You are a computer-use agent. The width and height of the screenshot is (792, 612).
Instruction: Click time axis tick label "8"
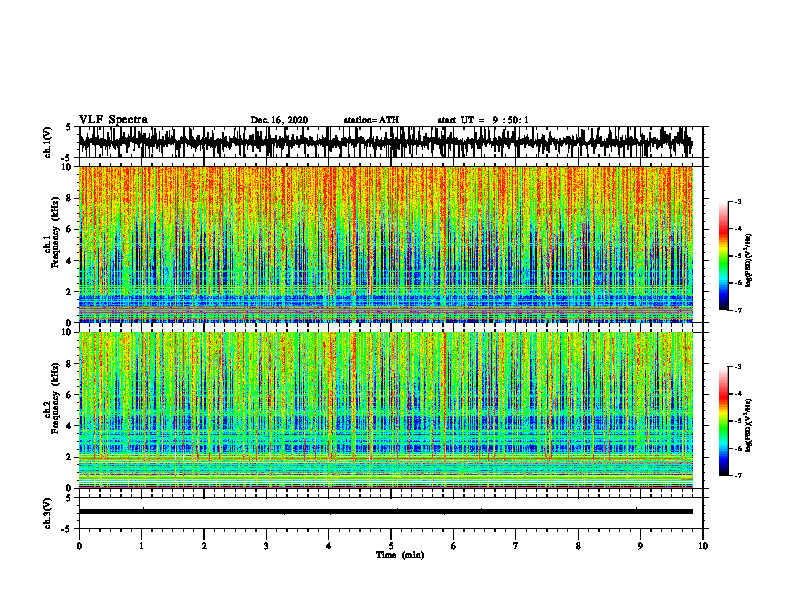pos(578,546)
